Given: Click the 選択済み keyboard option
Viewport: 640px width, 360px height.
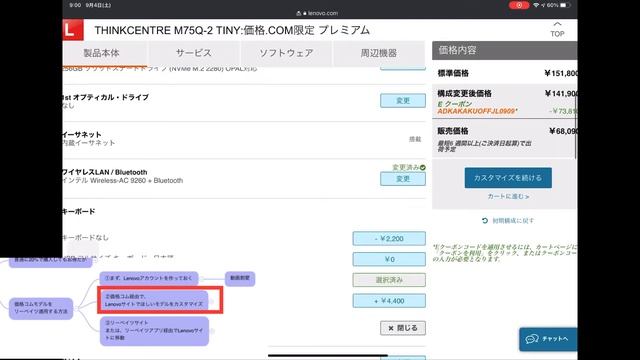Looking at the screenshot, I should [x=389, y=280].
